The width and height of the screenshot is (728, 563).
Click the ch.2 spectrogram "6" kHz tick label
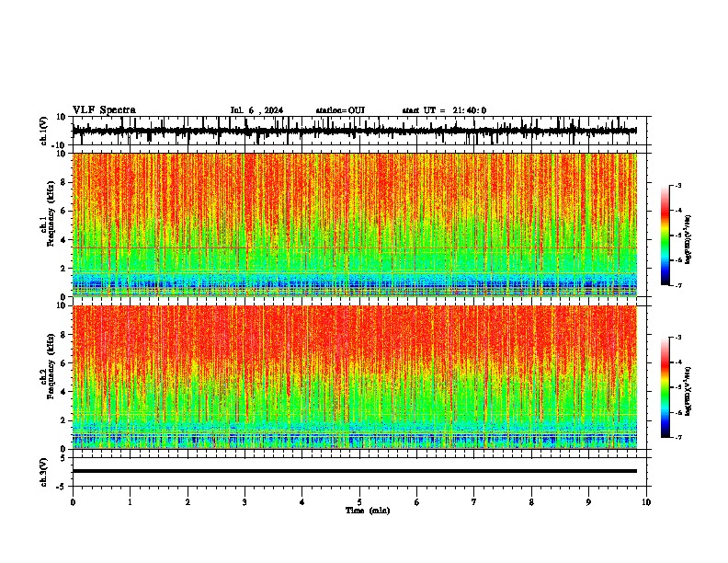[x=63, y=363]
